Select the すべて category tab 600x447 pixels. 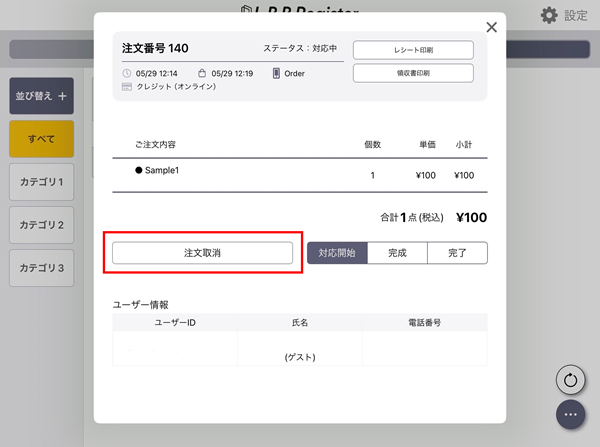pos(41,139)
